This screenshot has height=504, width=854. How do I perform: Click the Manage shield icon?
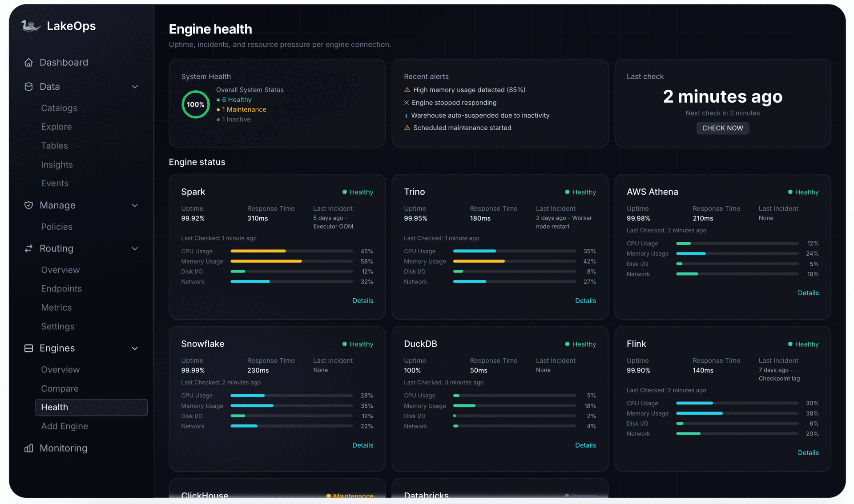click(29, 205)
